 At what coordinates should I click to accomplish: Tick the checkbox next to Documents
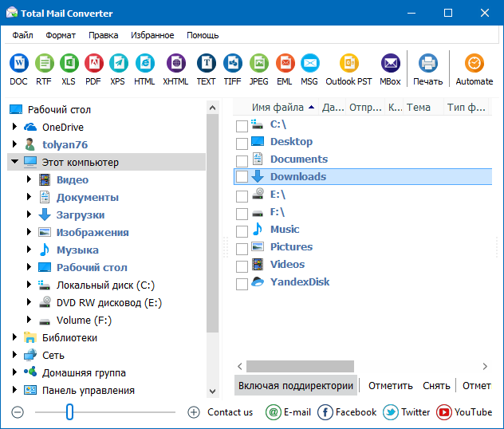click(242, 159)
